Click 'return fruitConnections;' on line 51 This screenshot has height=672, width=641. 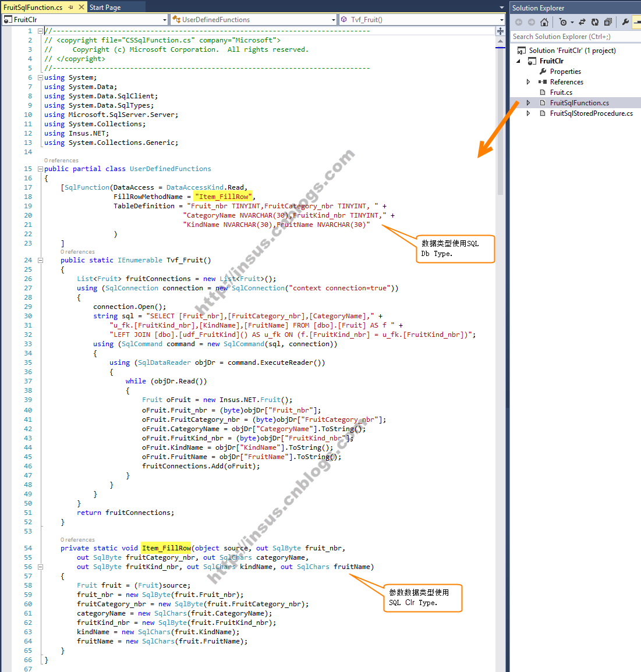[x=126, y=513]
